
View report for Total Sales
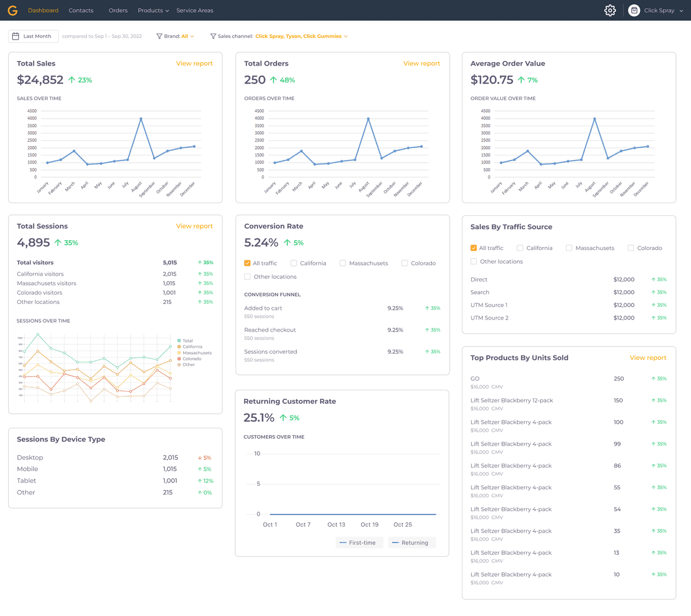click(194, 64)
